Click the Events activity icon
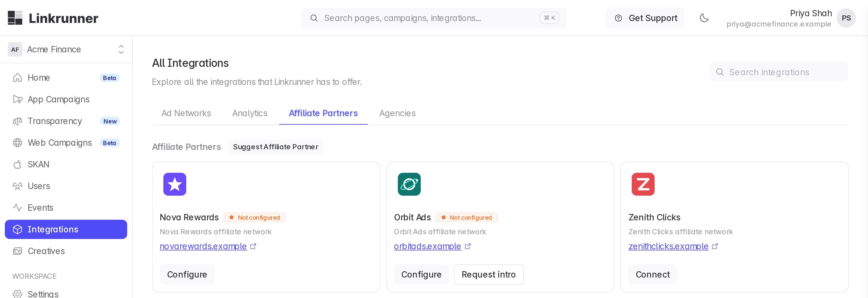The width and height of the screenshot is (868, 298). click(17, 207)
